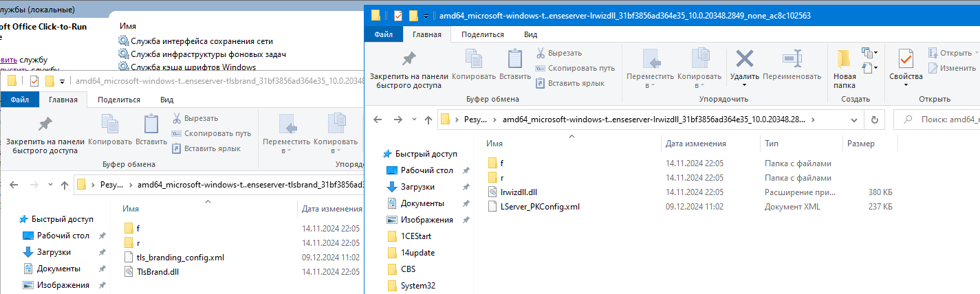Click Вставить in lrwizdll window's ribbon
980x294 pixels.
click(x=514, y=67)
